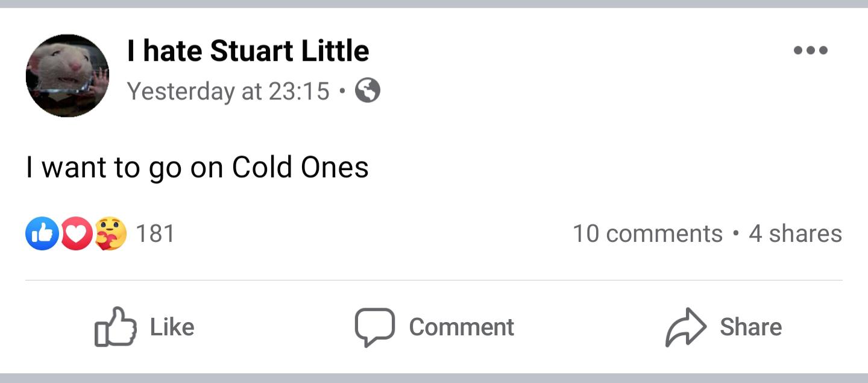Click the globe public audience icon

tap(368, 91)
